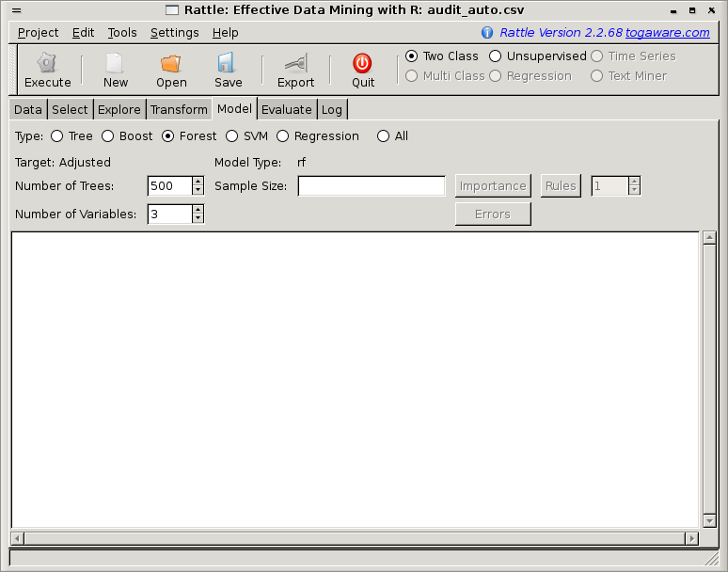Click the horizontal scrollbar left arrow
The width and height of the screenshot is (728, 572).
(17, 538)
